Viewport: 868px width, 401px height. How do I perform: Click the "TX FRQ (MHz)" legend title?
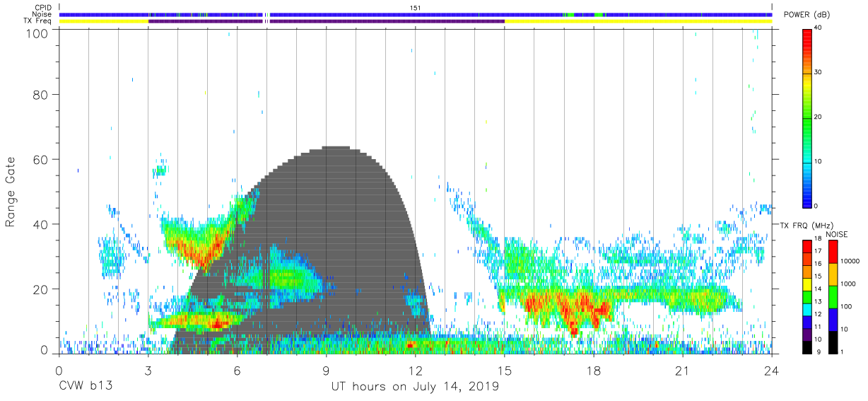(x=806, y=225)
